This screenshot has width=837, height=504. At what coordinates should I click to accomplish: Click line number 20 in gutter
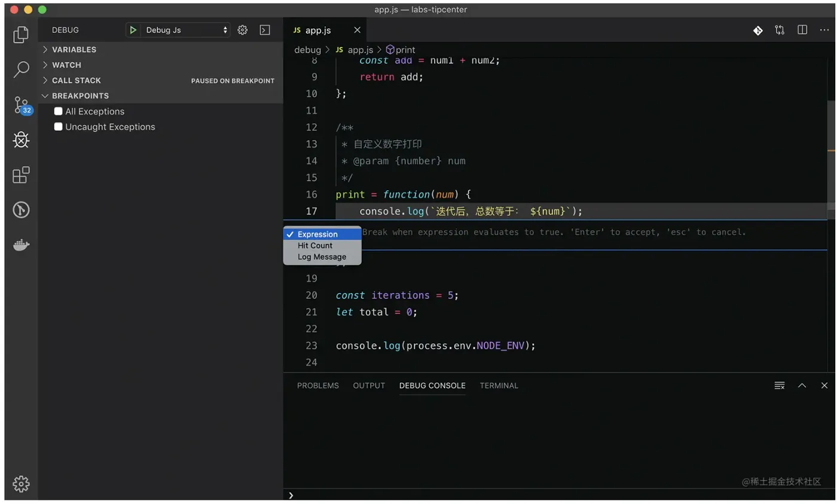(311, 295)
